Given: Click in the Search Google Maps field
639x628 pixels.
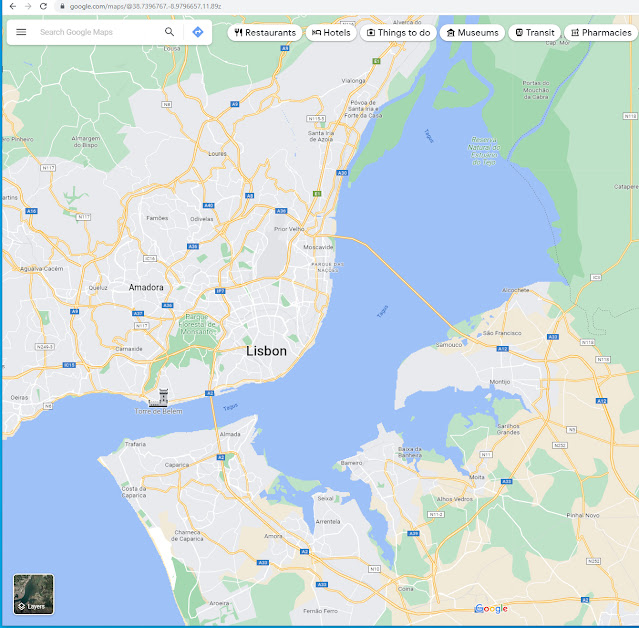Looking at the screenshot, I should (x=98, y=32).
